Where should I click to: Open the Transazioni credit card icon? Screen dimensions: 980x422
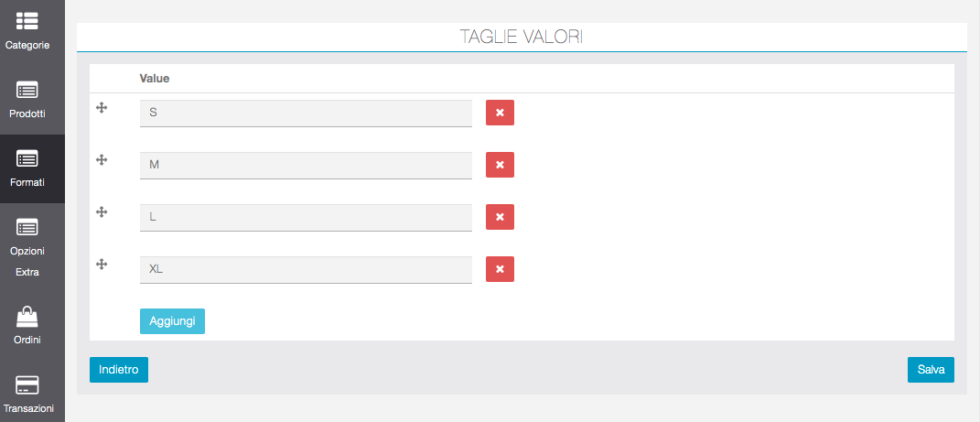(x=27, y=384)
